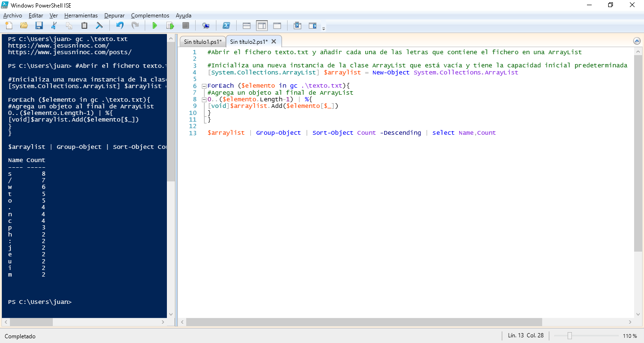This screenshot has width=644, height=343.
Task: Click the 'Lín. 13 Col. 28' status entry
Action: (526, 336)
